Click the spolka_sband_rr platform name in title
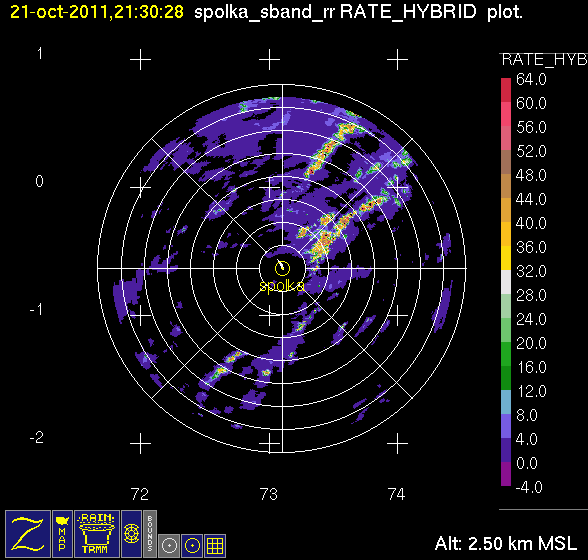588x560 pixels. (x=264, y=13)
